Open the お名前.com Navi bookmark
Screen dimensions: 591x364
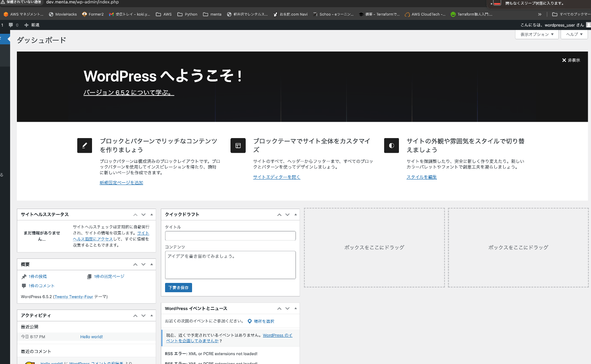tap(290, 14)
